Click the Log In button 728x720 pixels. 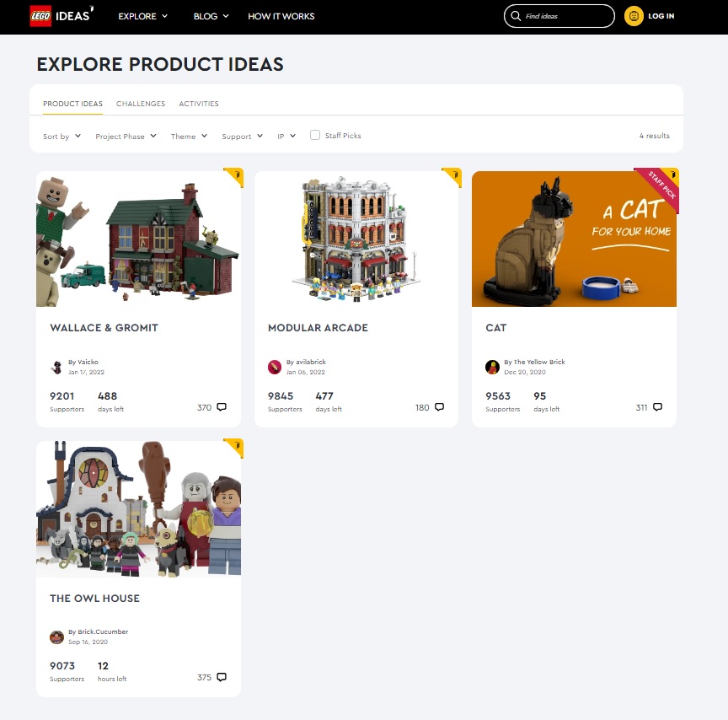click(661, 16)
